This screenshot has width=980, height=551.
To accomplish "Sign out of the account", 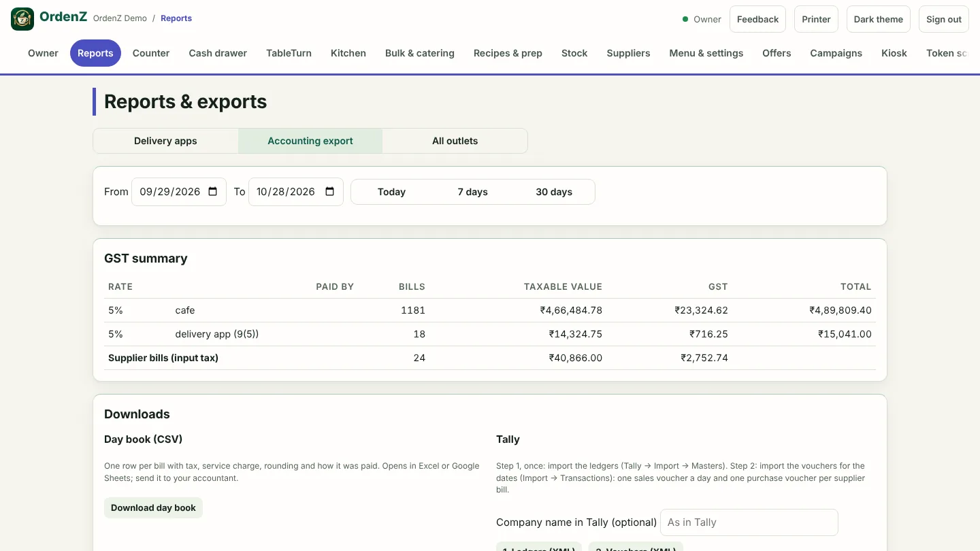I will pos(944,19).
